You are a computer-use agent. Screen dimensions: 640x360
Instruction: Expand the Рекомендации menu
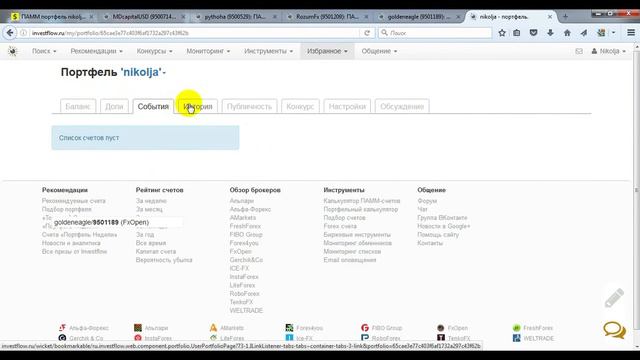point(96,51)
